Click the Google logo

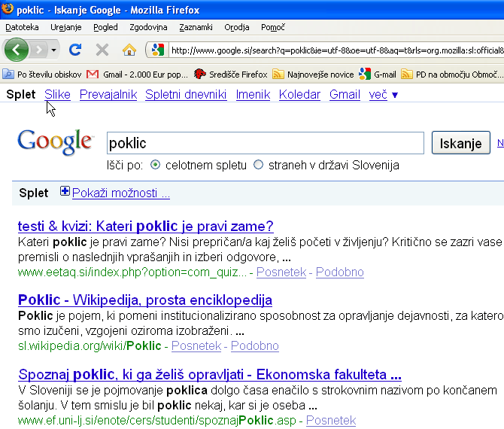55,142
